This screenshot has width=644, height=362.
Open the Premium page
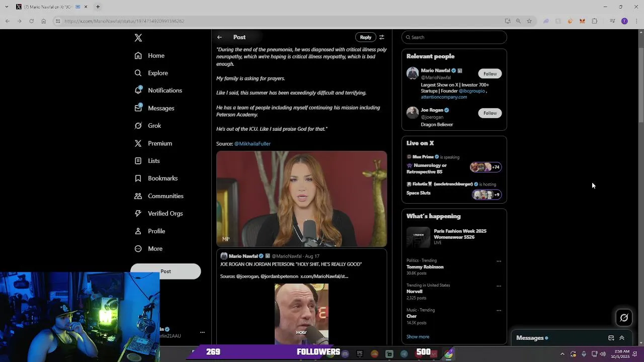[153, 143]
